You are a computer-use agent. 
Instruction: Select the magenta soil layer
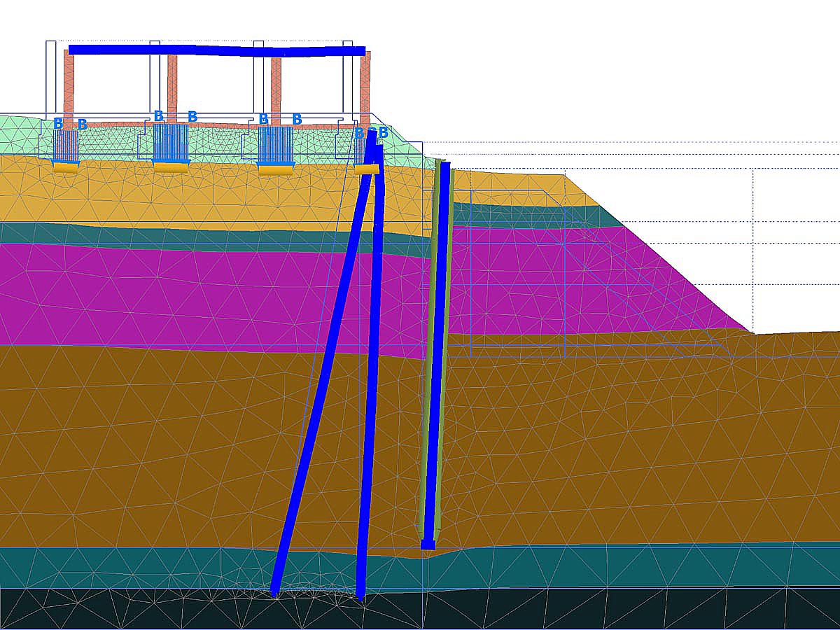pos(175,294)
